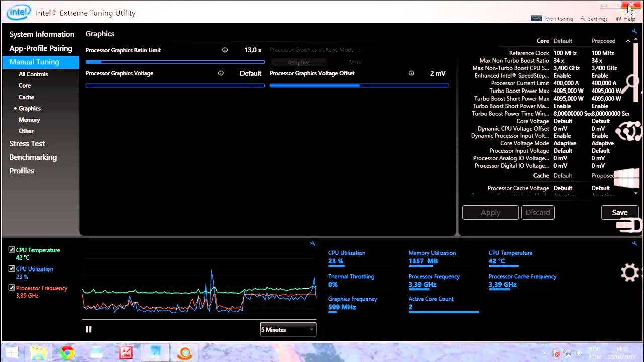The width and height of the screenshot is (644, 362).
Task: Click the Apply button
Action: click(491, 213)
